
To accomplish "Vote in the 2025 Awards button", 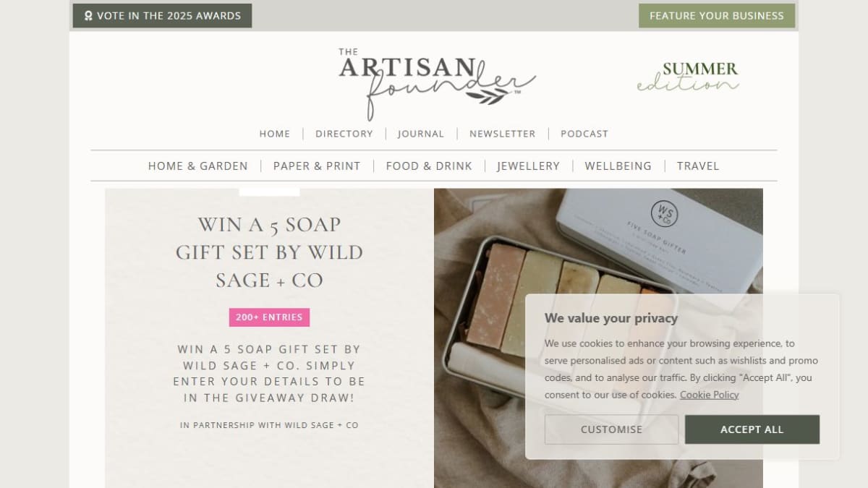I will click(x=162, y=16).
